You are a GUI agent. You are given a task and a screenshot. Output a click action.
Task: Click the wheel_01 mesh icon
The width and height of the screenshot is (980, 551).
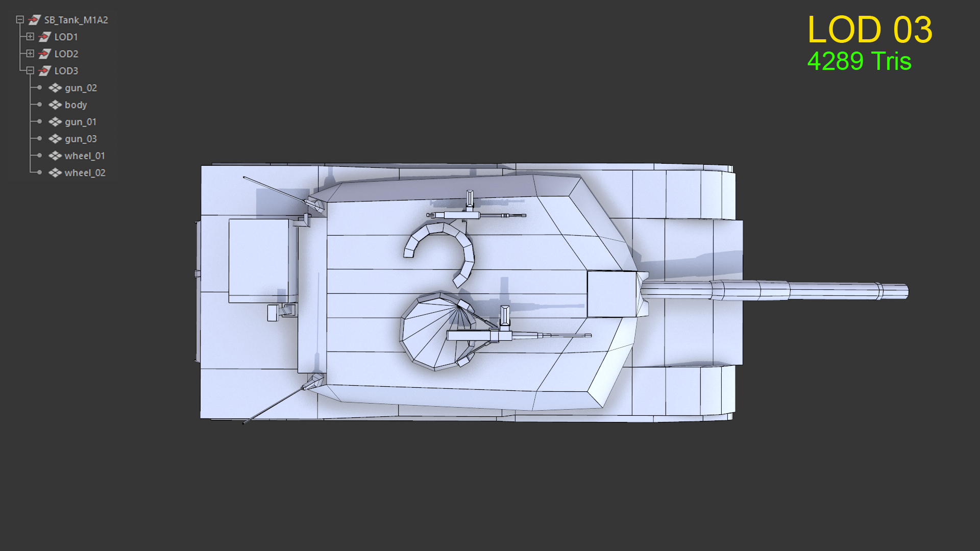55,156
